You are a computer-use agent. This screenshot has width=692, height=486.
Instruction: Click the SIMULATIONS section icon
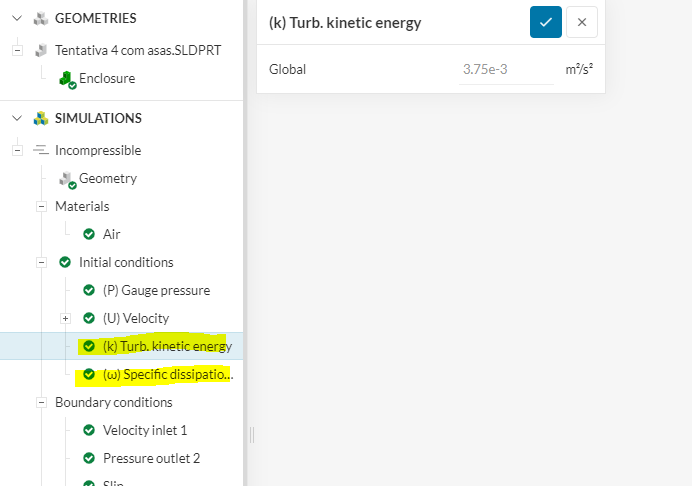pos(41,118)
